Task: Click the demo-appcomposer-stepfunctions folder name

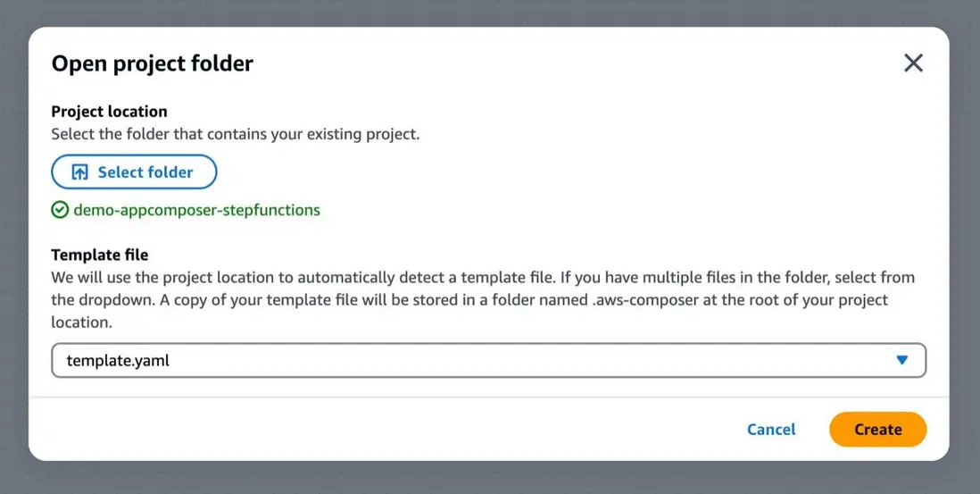Action: coord(196,211)
